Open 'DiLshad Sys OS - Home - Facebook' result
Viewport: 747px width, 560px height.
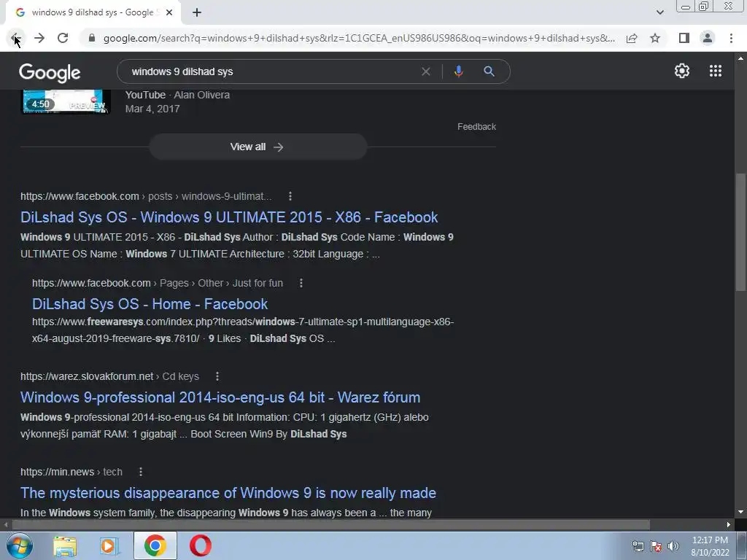click(150, 304)
